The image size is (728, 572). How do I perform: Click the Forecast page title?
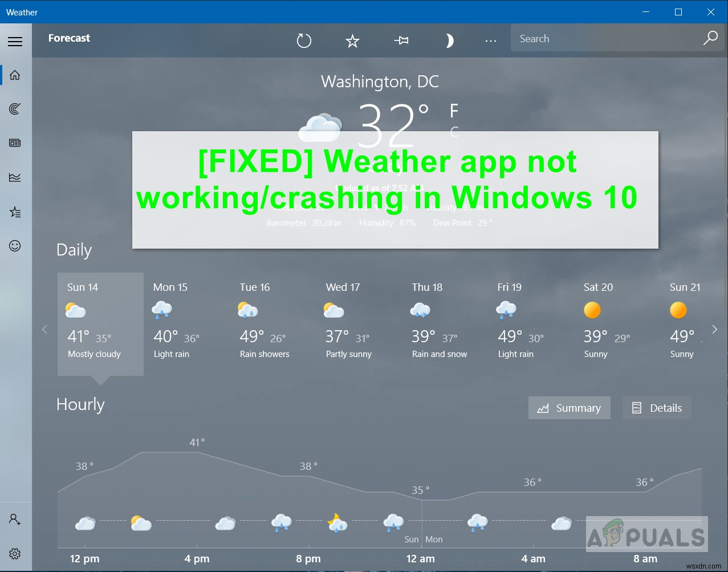pos(69,38)
